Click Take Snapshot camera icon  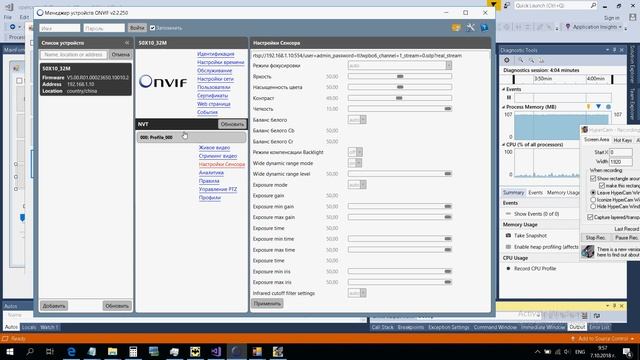[508, 236]
